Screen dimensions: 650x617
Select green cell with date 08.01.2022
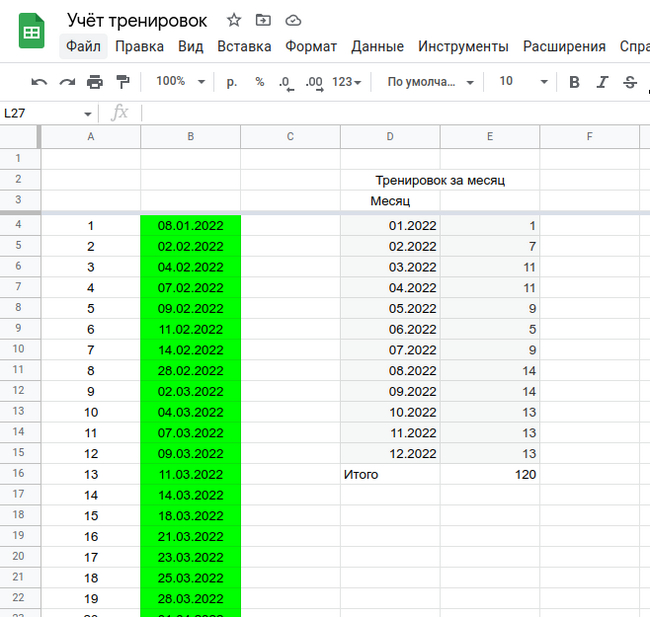(x=190, y=226)
